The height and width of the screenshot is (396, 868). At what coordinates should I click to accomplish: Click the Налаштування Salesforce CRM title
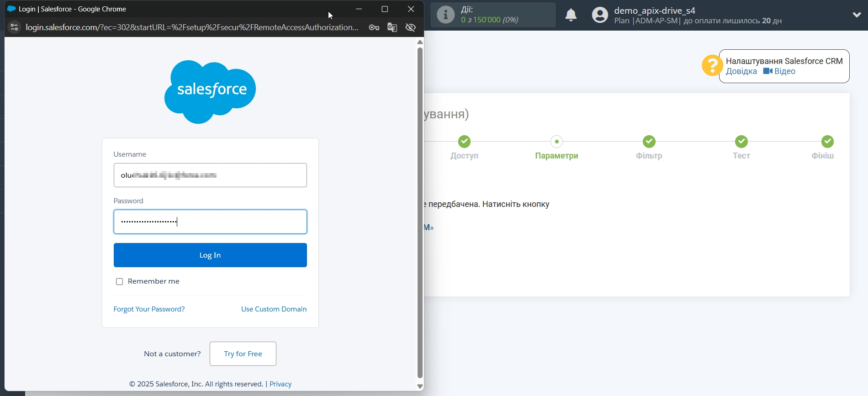click(x=784, y=61)
